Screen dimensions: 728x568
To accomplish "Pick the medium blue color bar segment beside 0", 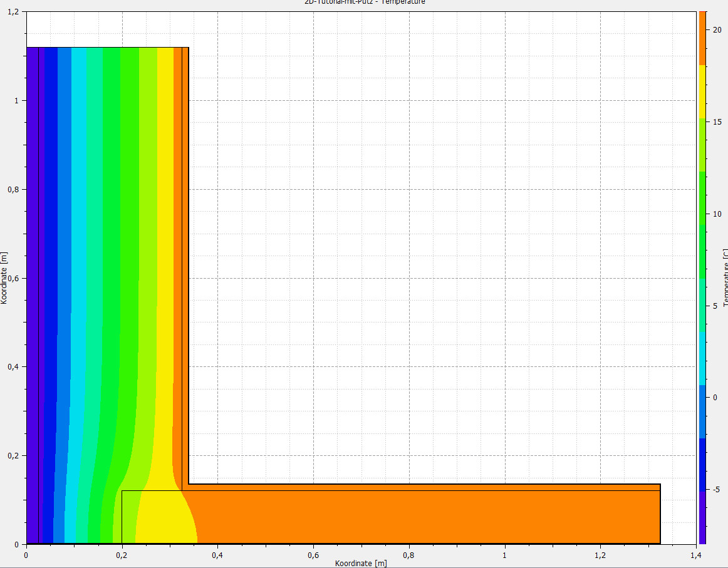I will [702, 411].
